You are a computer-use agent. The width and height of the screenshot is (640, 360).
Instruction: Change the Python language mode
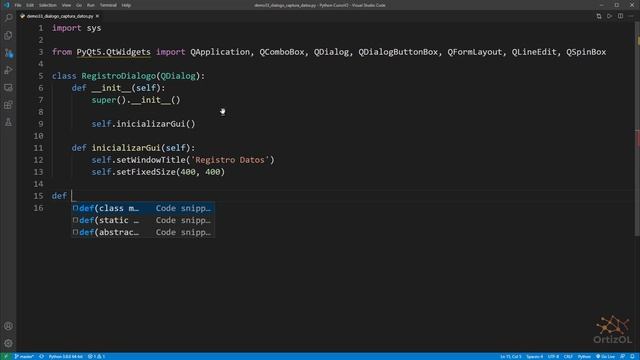pyautogui.click(x=584, y=356)
